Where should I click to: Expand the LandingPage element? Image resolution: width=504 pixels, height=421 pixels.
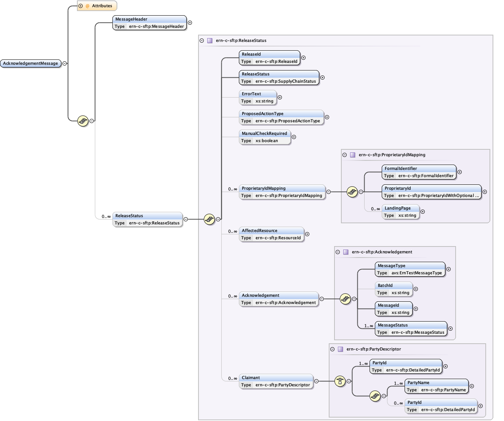tap(422, 212)
